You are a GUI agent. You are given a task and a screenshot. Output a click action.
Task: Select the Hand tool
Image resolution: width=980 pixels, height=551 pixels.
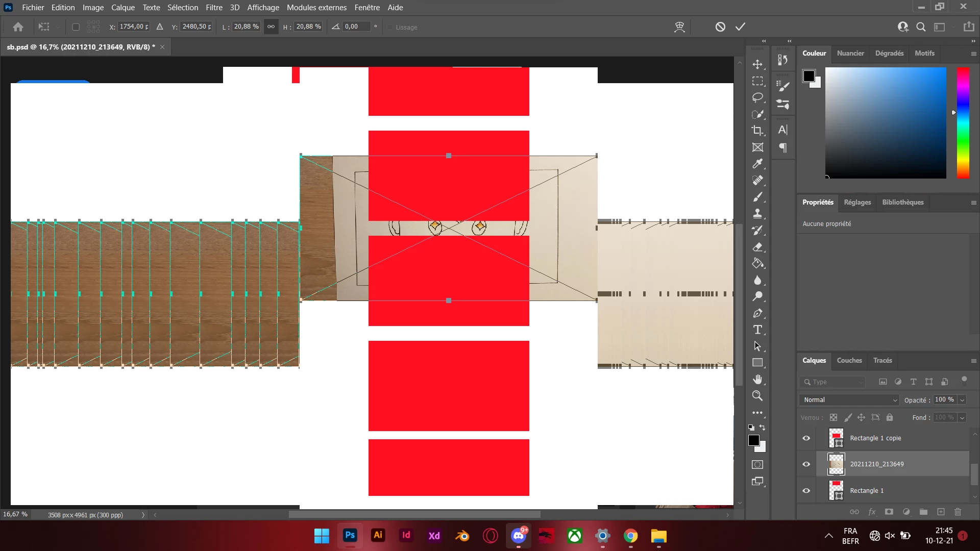(x=757, y=379)
